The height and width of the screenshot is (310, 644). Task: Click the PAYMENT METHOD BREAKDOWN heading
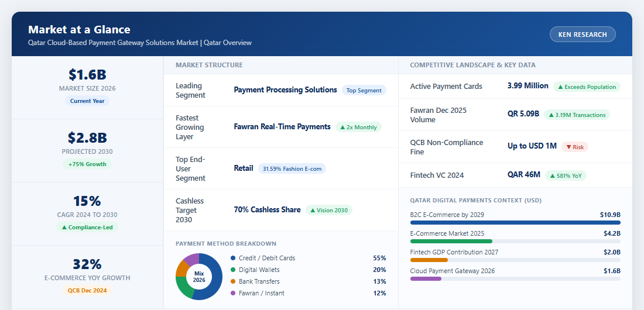(226, 243)
